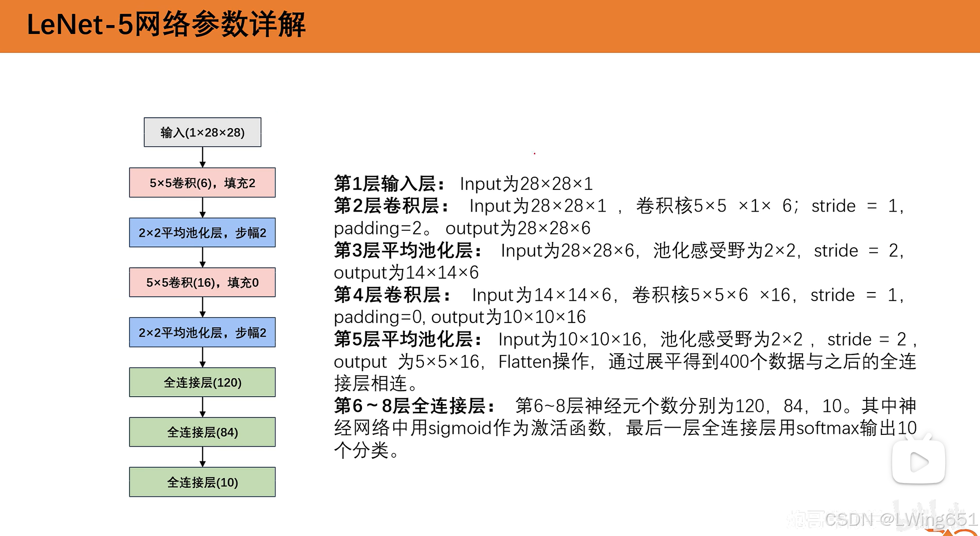The width and height of the screenshot is (980, 536).
Task: Click the arrow above the fully connected (10) box
Action: click(203, 457)
